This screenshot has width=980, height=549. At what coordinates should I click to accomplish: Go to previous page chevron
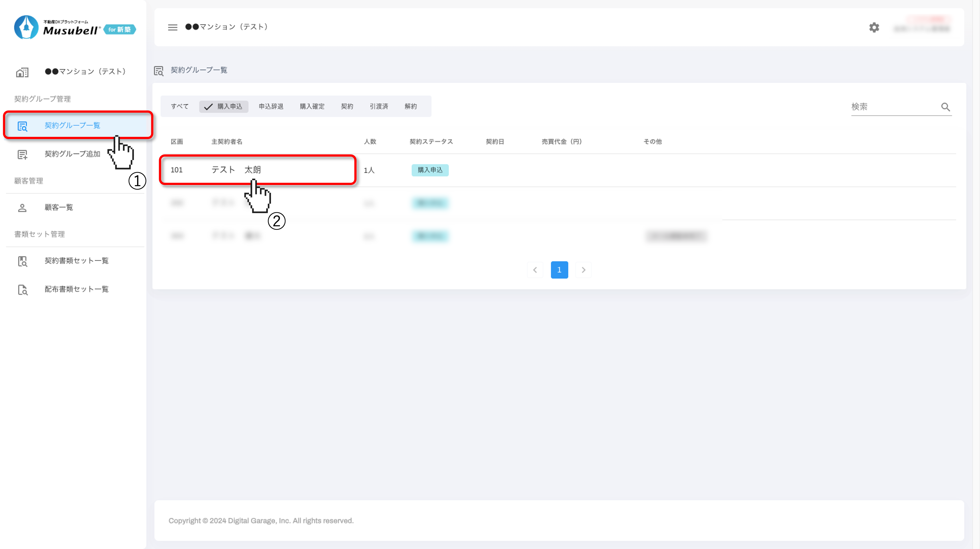pos(535,270)
